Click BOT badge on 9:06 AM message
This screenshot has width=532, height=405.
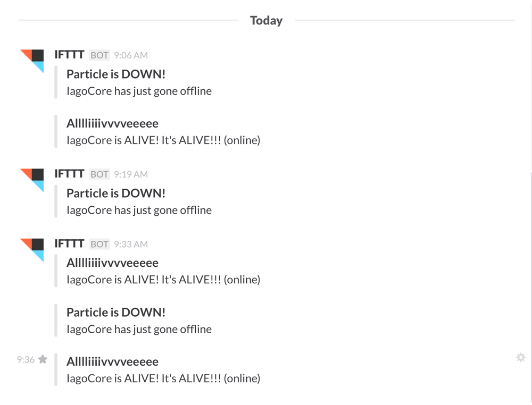tap(99, 55)
